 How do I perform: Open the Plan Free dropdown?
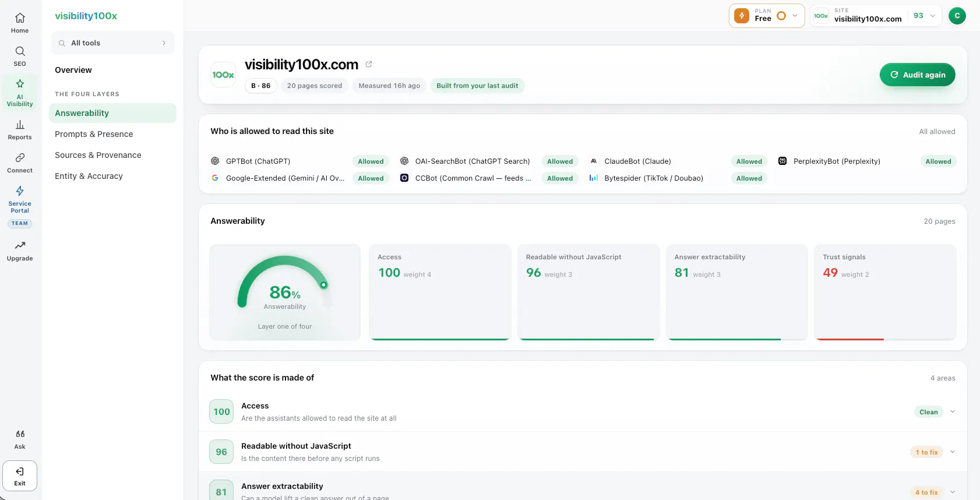point(767,16)
